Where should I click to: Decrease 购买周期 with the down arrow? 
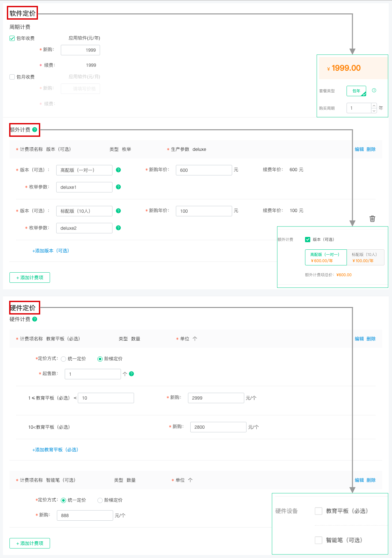(374, 111)
